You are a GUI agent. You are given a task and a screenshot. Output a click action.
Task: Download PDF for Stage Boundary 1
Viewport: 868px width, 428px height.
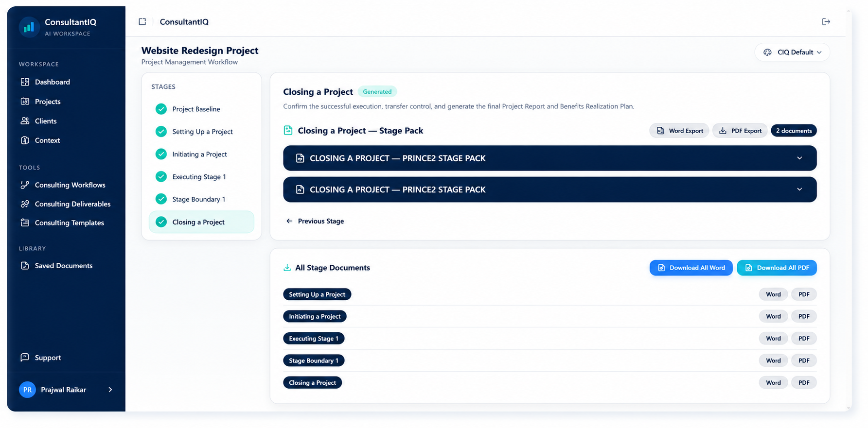tap(804, 360)
